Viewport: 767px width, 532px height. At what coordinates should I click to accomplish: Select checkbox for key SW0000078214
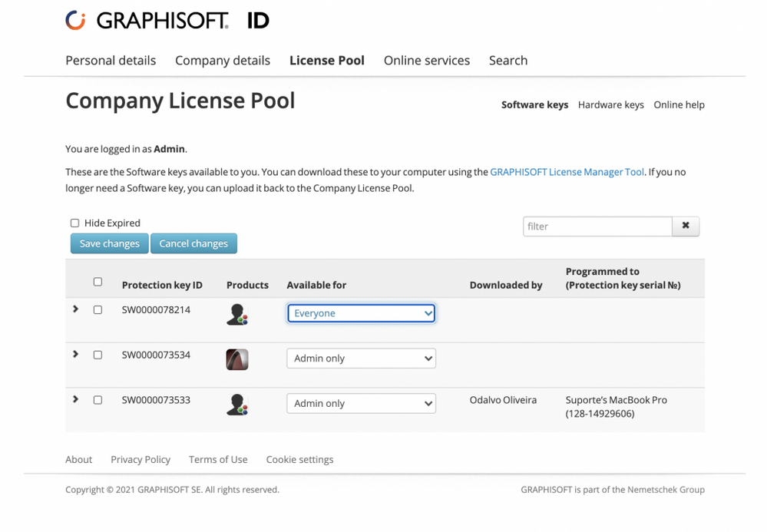tap(98, 310)
